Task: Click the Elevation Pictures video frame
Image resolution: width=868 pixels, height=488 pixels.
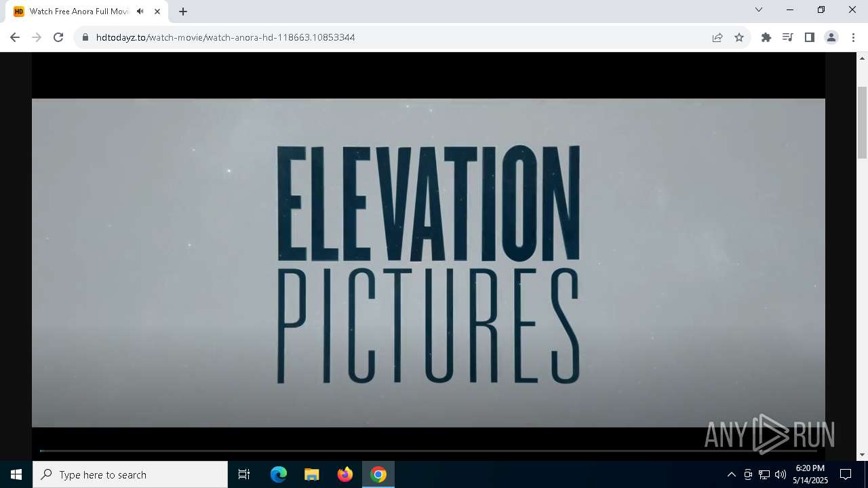Action: pyautogui.click(x=429, y=263)
